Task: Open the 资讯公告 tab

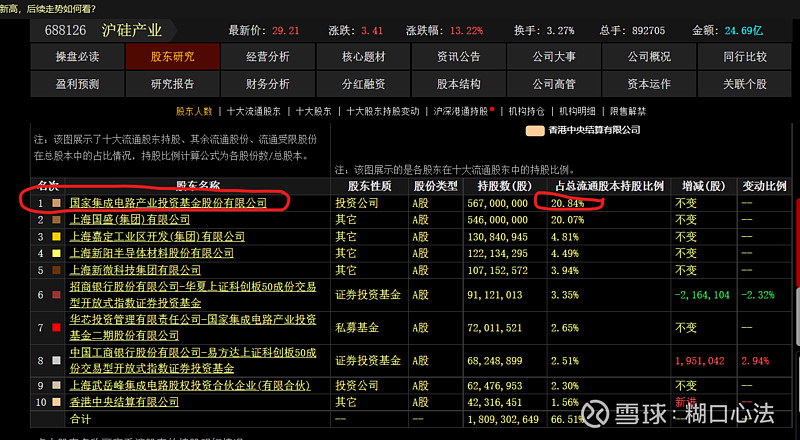Action: 459,56
